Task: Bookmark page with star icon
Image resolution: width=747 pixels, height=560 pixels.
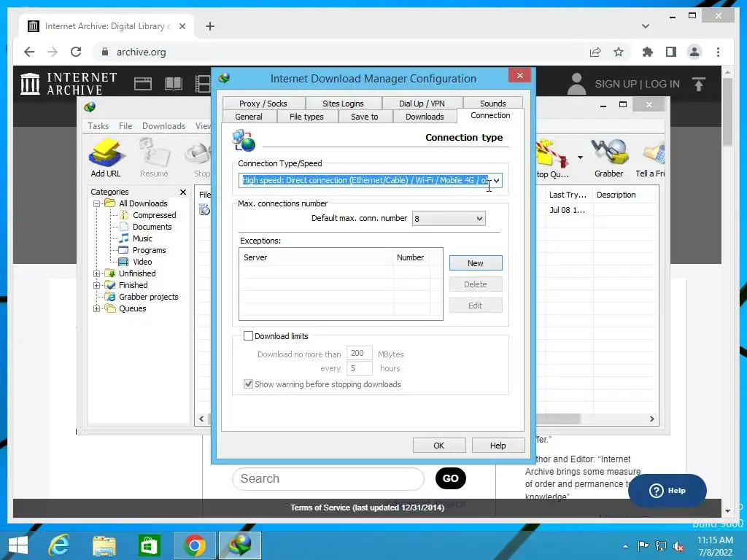Action: point(619,52)
